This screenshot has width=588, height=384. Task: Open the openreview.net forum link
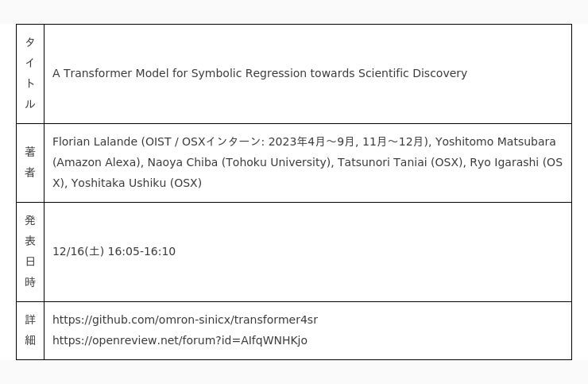point(180,340)
